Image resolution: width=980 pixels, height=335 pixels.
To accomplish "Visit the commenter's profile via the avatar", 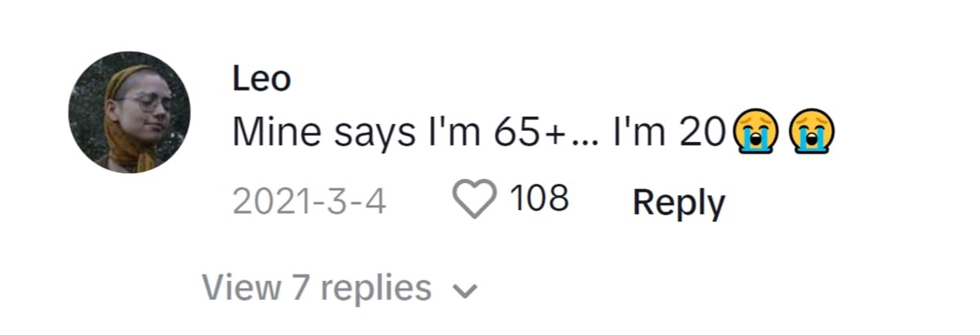I will pyautogui.click(x=129, y=112).
